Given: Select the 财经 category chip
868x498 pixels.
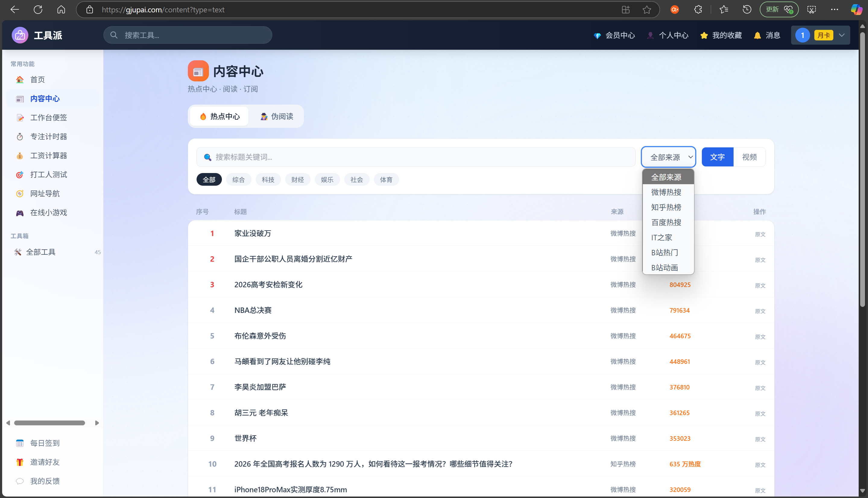Looking at the screenshot, I should (298, 180).
